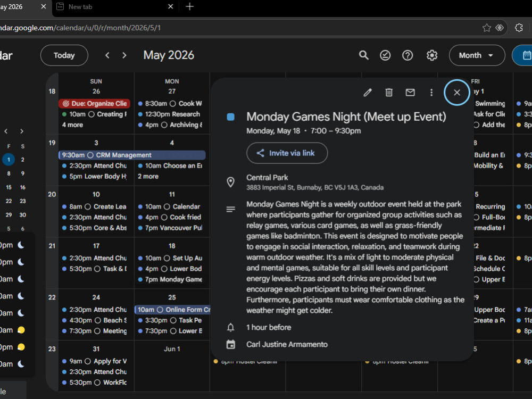
Task: Go to next month arrow
Action: point(124,55)
